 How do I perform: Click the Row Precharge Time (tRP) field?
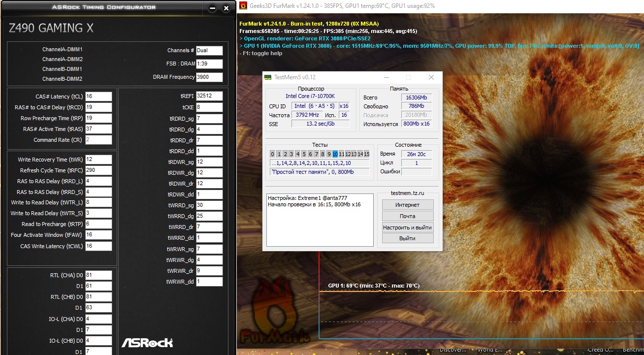click(98, 118)
